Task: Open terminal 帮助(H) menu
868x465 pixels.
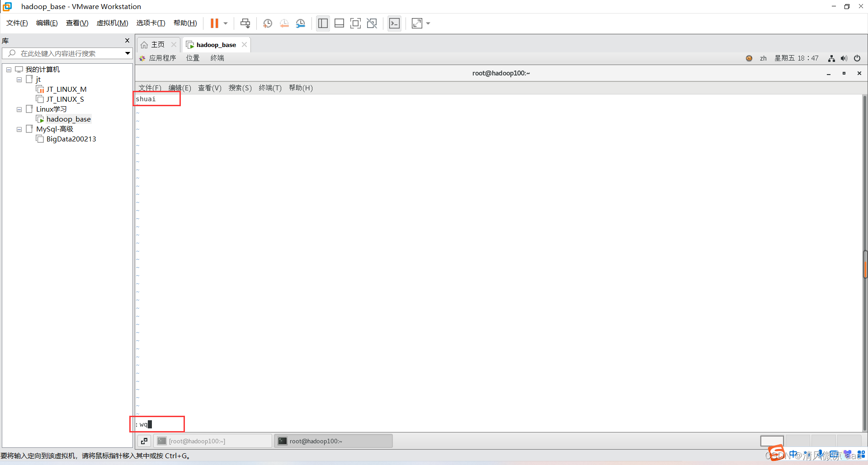Action: tap(301, 88)
